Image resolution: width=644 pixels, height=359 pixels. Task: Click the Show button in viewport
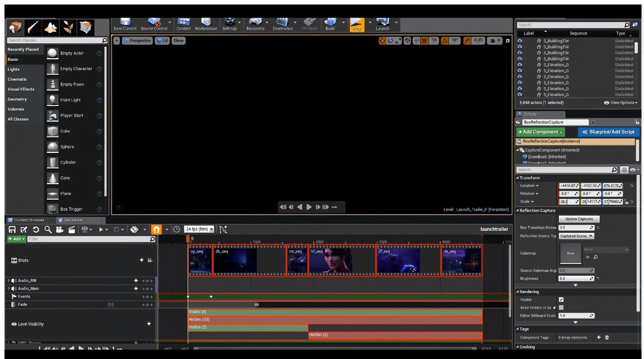(x=179, y=41)
